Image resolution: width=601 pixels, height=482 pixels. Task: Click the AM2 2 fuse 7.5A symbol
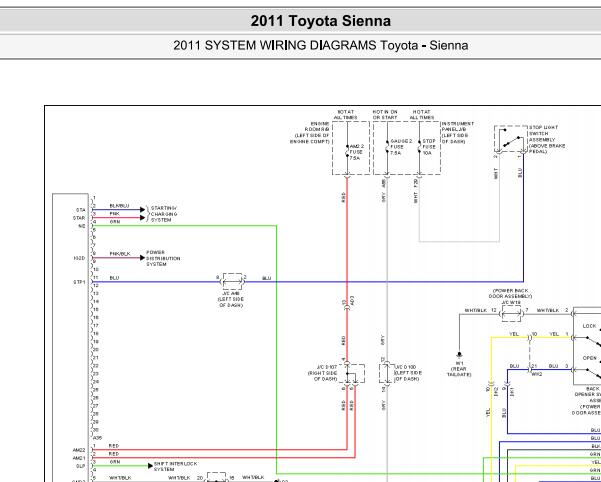tap(348, 151)
